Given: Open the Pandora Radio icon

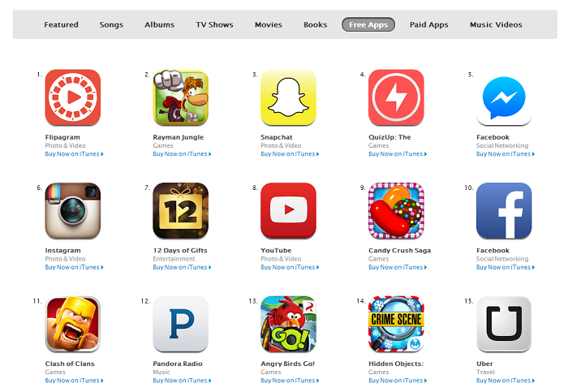Looking at the screenshot, I should click(x=180, y=325).
